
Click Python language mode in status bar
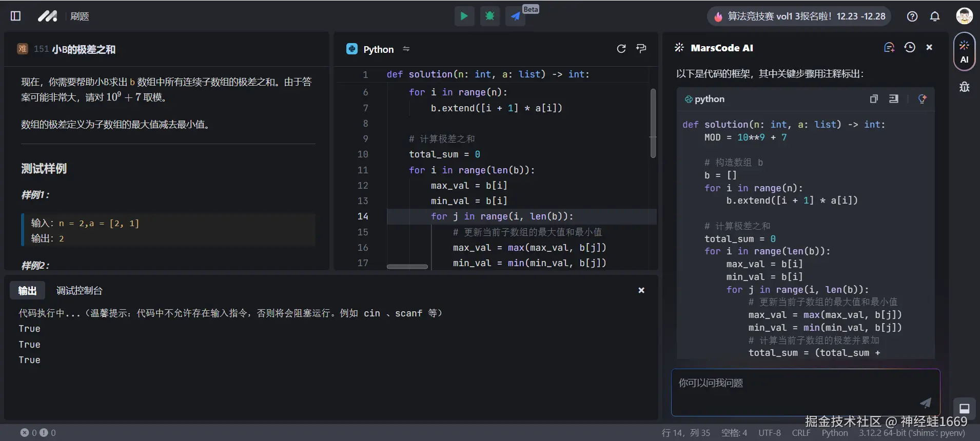(x=835, y=433)
